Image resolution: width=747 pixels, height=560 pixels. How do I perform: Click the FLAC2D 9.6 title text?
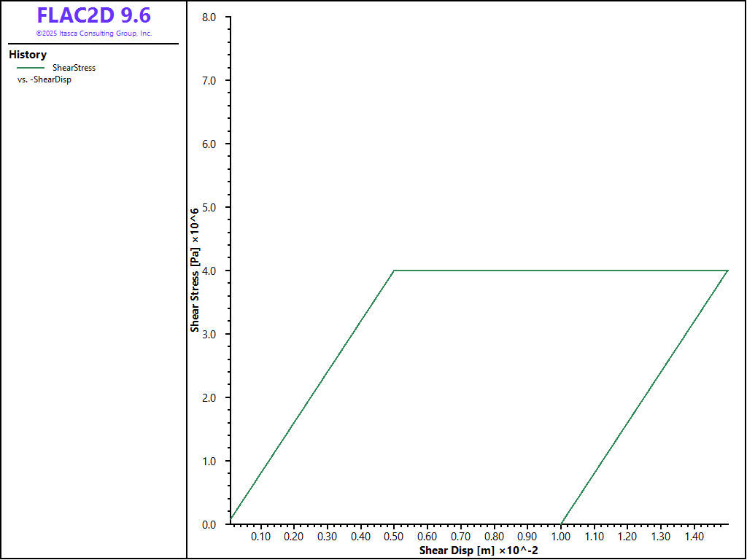(93, 15)
